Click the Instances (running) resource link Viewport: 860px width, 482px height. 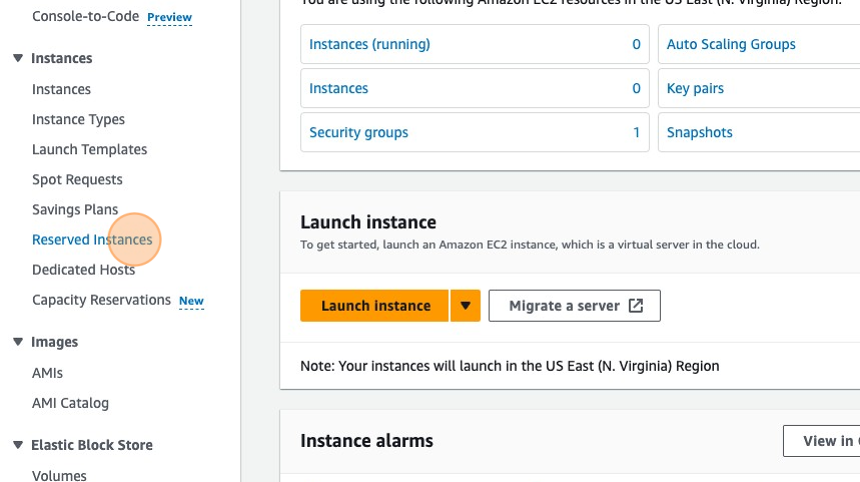[369, 44]
